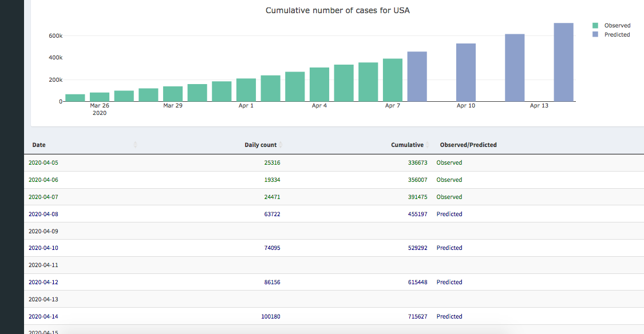Click the green Observed legend swatch
Viewport: 644px width, 334px height.
pyautogui.click(x=595, y=26)
